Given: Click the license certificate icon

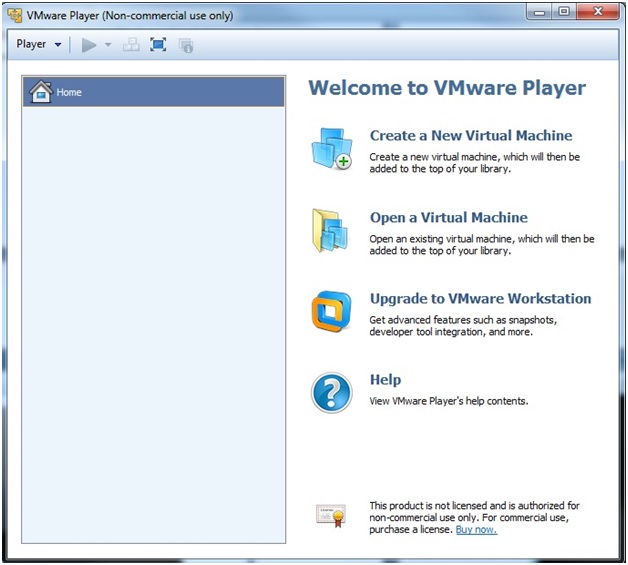Looking at the screenshot, I should click(331, 516).
